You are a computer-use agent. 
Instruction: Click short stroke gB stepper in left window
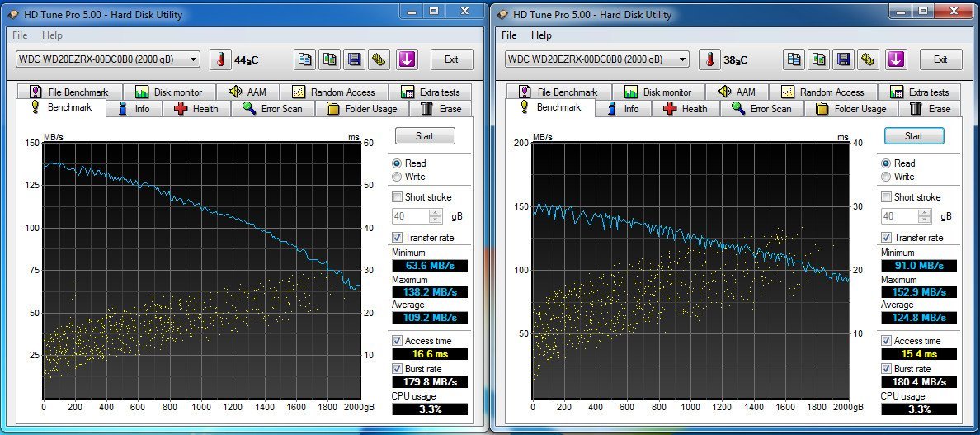coord(436,216)
